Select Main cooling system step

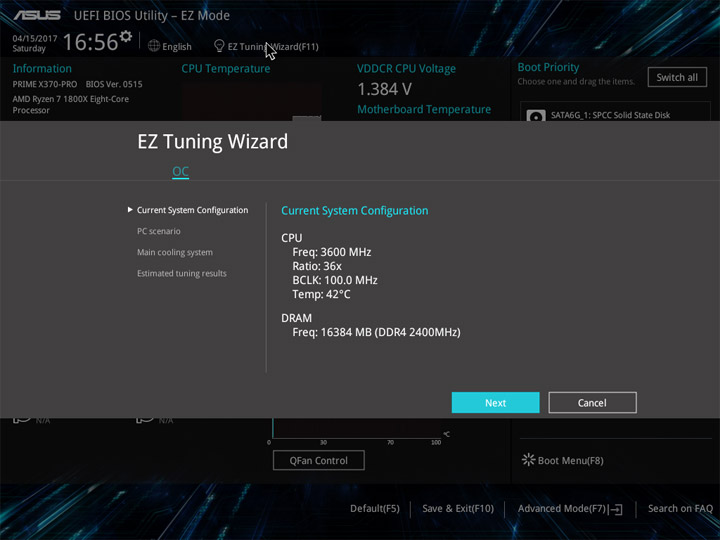tap(174, 252)
